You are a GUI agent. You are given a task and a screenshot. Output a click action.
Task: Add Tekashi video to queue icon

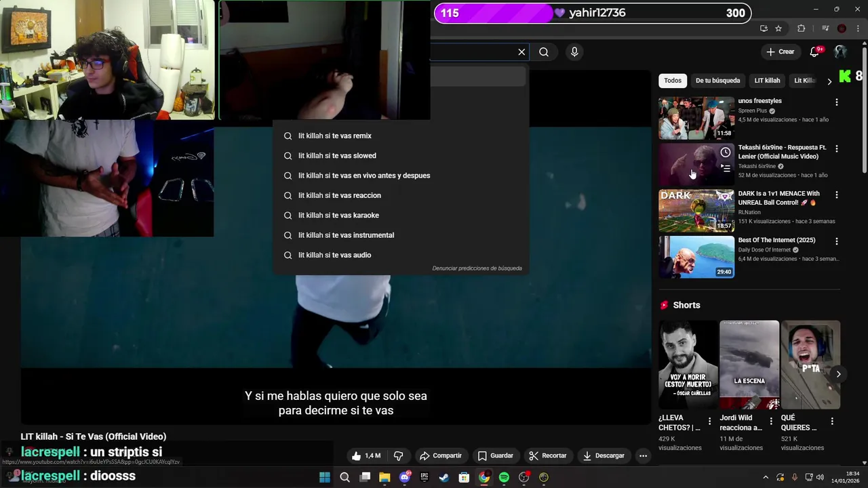tap(726, 169)
